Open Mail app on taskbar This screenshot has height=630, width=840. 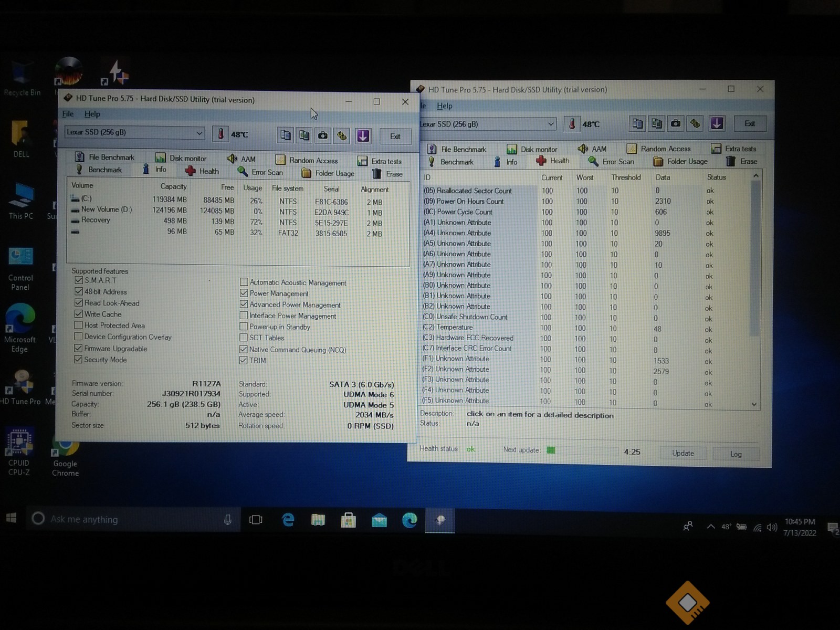(x=379, y=521)
